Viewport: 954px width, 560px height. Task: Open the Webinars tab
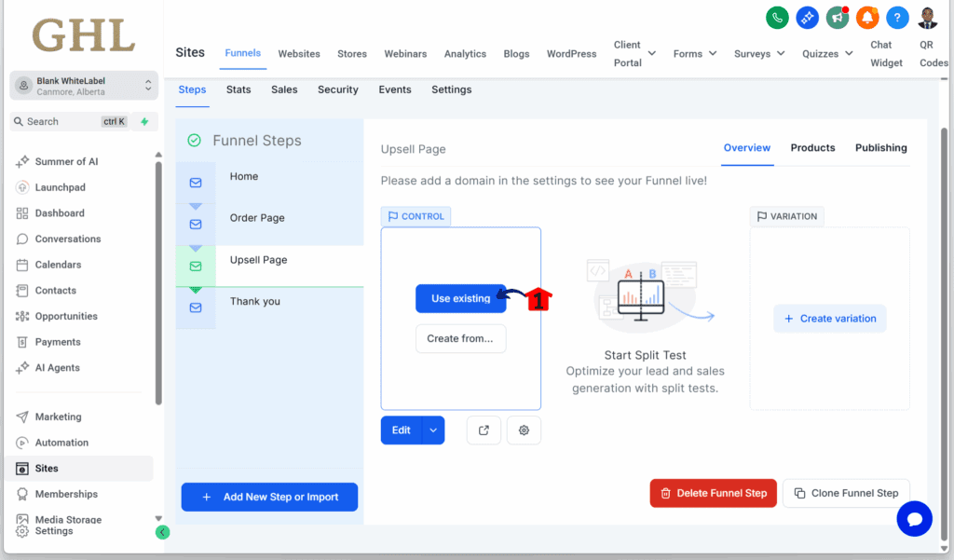click(405, 53)
